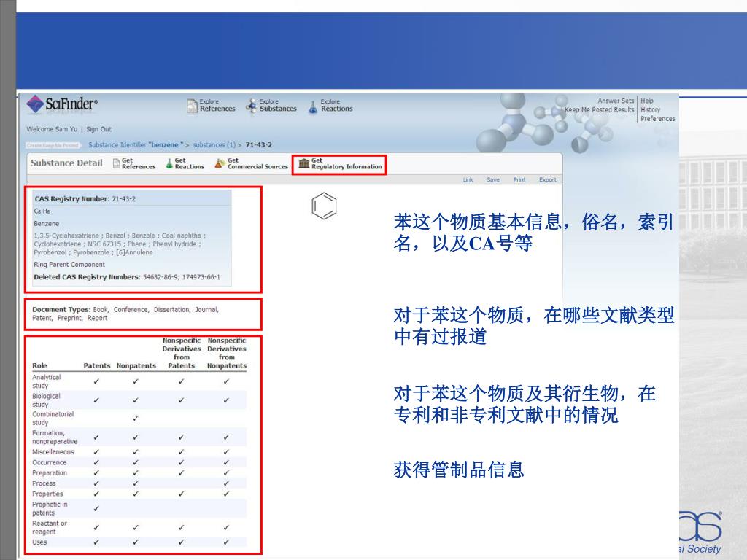Click Miscellaneous row label
The width and height of the screenshot is (747, 560).
point(53,452)
